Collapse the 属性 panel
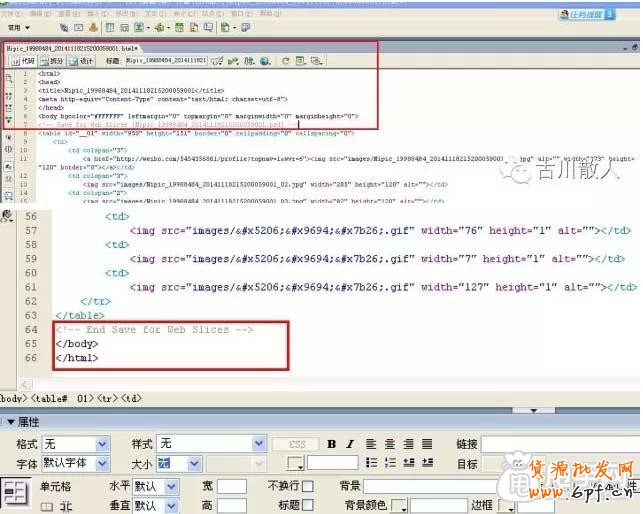Viewport: 643px width, 514px height. click(x=11, y=422)
